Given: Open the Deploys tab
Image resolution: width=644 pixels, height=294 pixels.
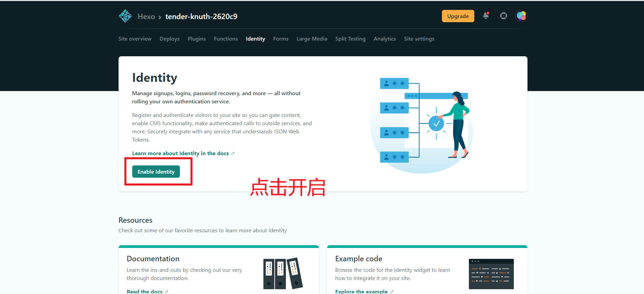Looking at the screenshot, I should click(x=169, y=39).
